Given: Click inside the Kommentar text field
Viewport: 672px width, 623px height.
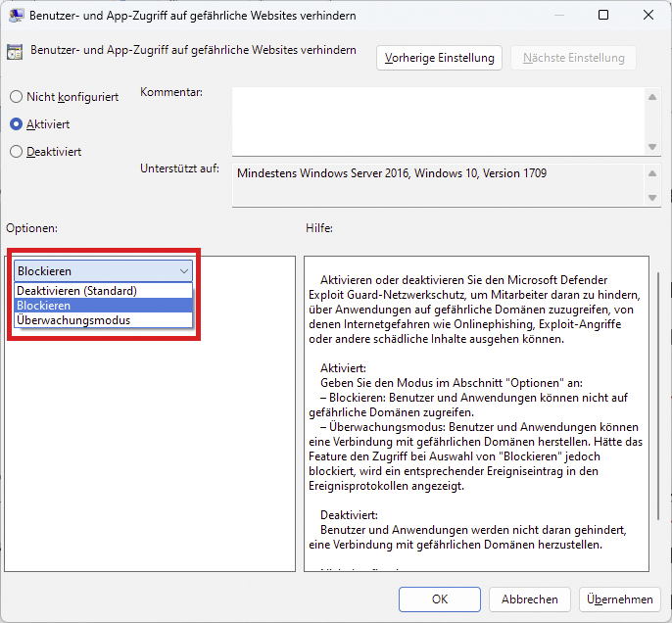Looking at the screenshot, I should [437, 120].
